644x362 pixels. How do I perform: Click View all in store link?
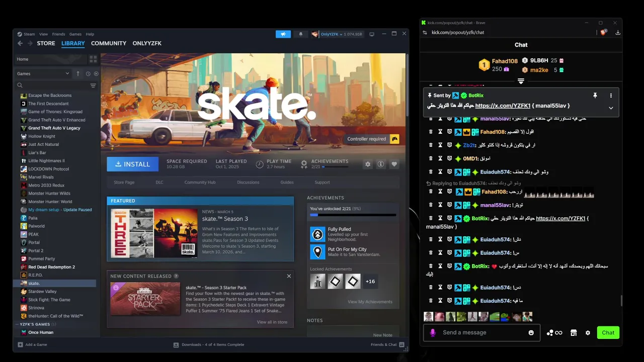point(272,322)
